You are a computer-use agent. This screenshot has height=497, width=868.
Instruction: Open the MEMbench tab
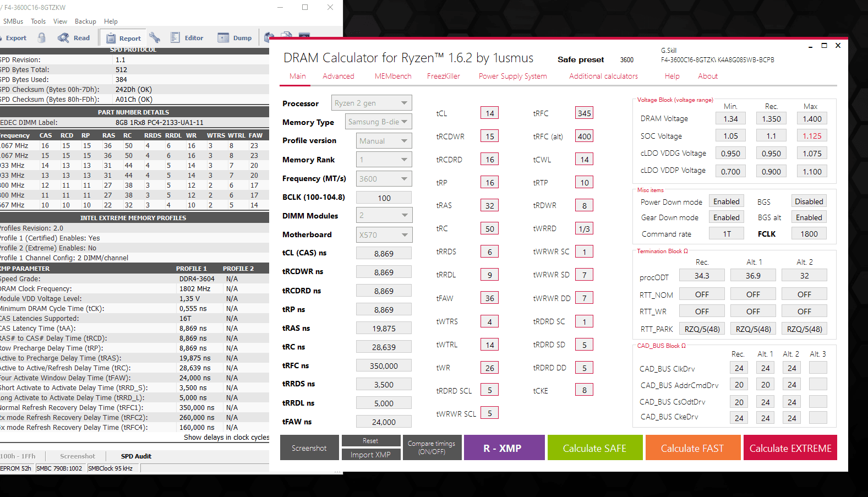[x=393, y=76]
